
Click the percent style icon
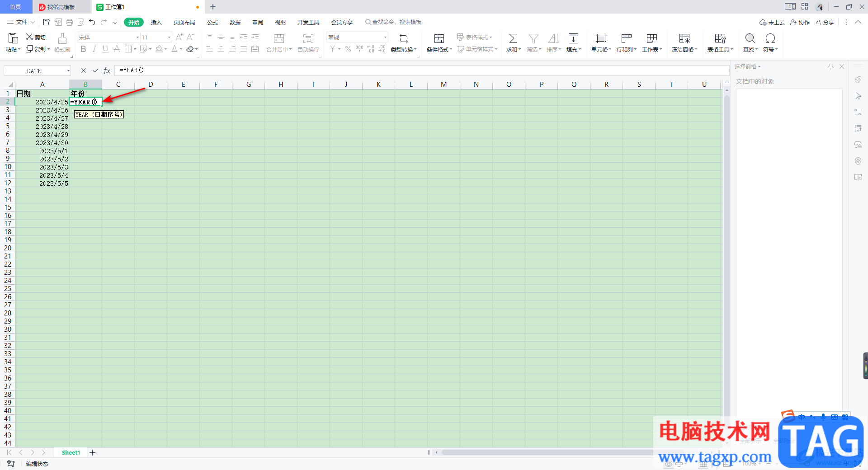click(348, 49)
